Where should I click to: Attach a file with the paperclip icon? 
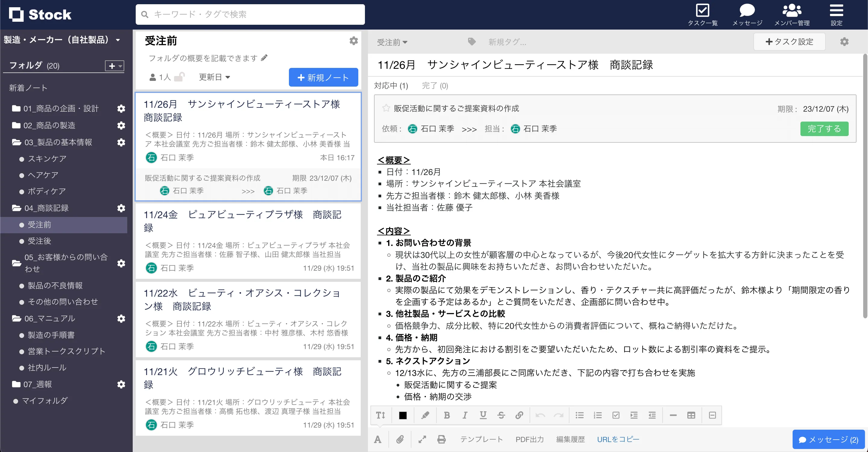pos(400,439)
